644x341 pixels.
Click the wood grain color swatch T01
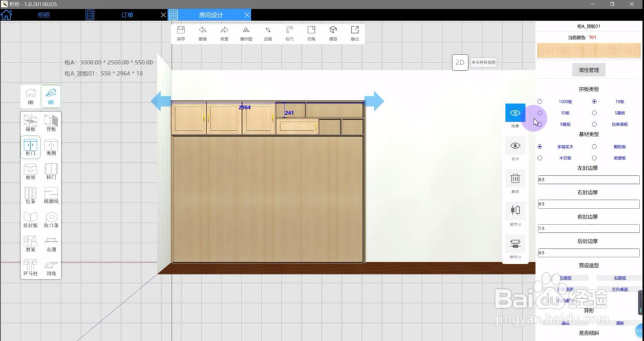pos(589,50)
